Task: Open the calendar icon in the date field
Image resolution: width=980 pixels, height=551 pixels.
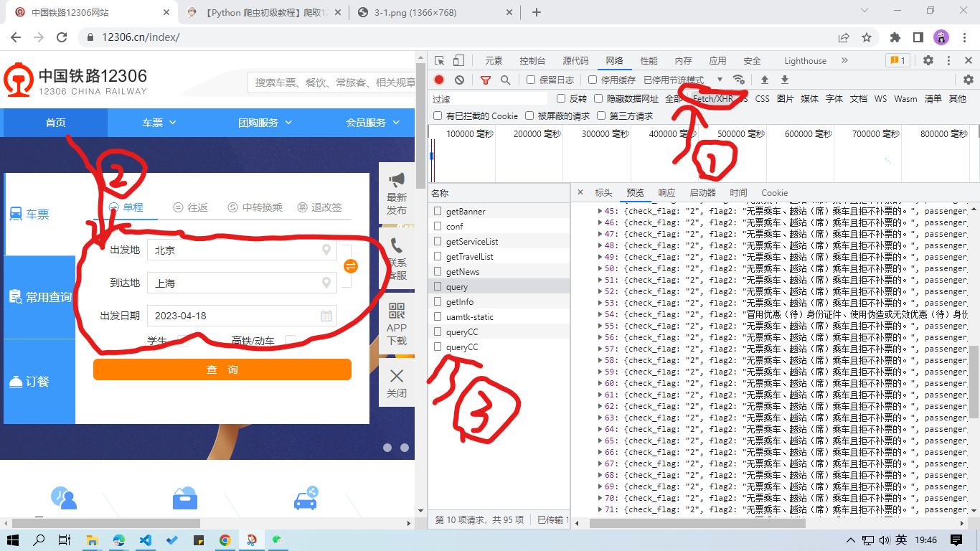Action: [326, 316]
